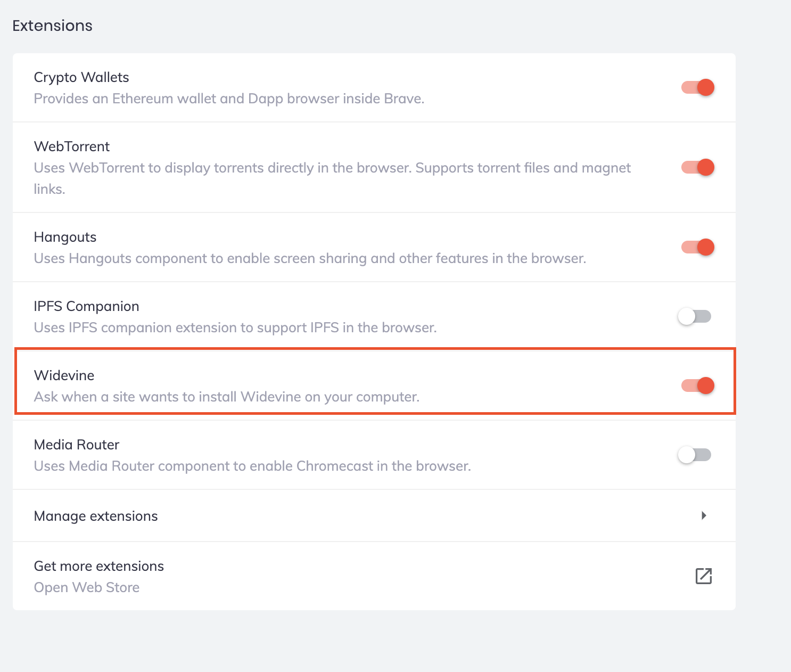Viewport: 791px width, 672px height.
Task: Expand Manage extensions arrow
Action: (x=704, y=515)
